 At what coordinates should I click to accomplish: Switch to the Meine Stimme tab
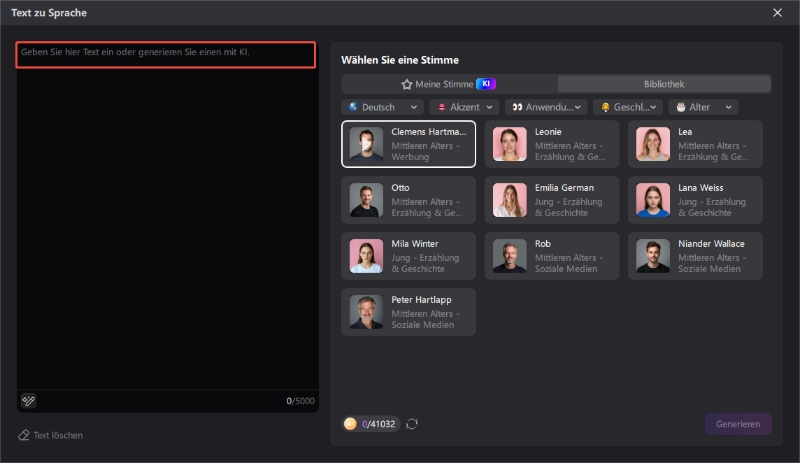449,84
